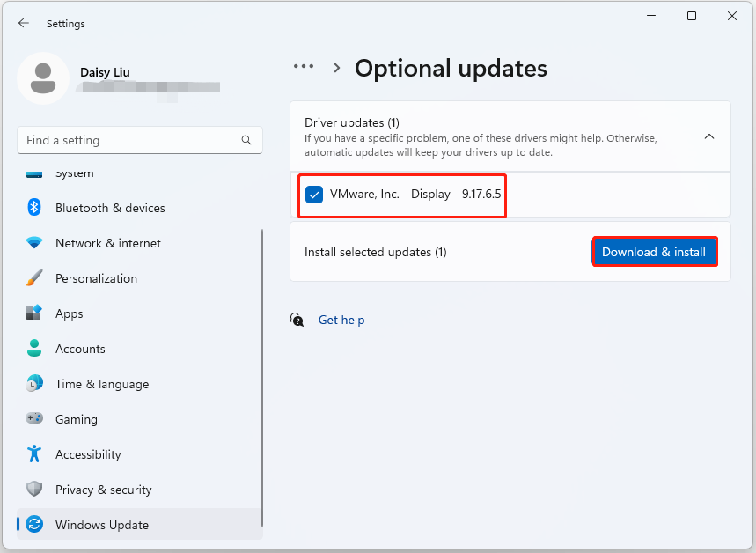Image resolution: width=756 pixels, height=553 pixels.
Task: Click the Accessibility figure icon
Action: coord(33,453)
